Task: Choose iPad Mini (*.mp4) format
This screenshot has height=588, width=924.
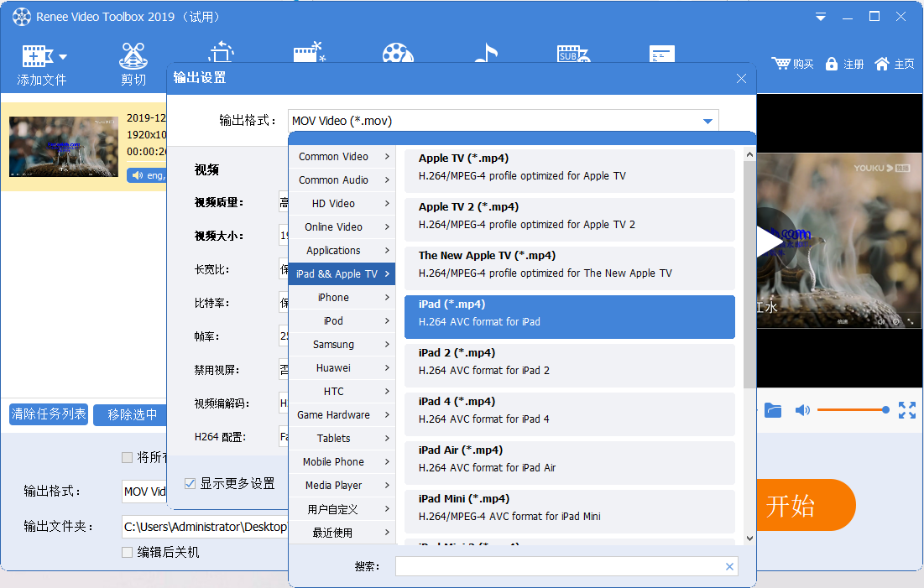Action: pyautogui.click(x=569, y=512)
